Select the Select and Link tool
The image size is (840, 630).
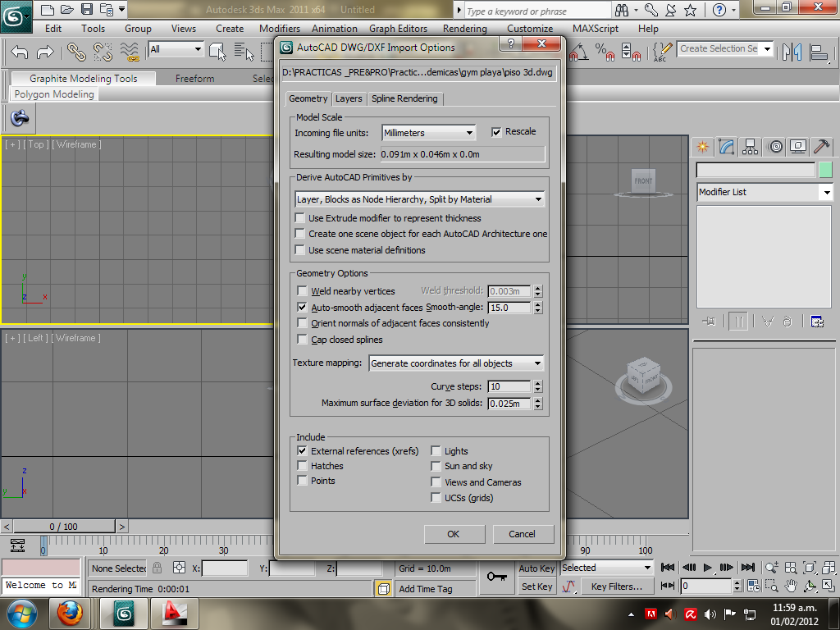(76, 52)
